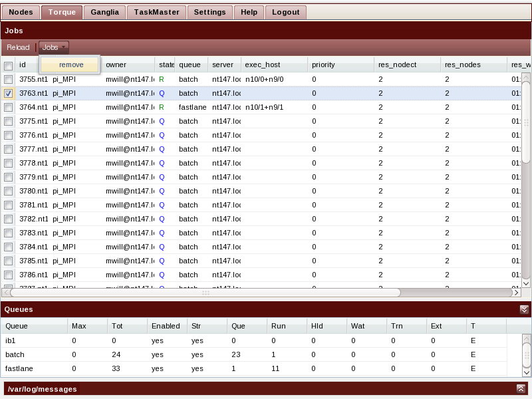Sort queues by the Run column

point(287,326)
